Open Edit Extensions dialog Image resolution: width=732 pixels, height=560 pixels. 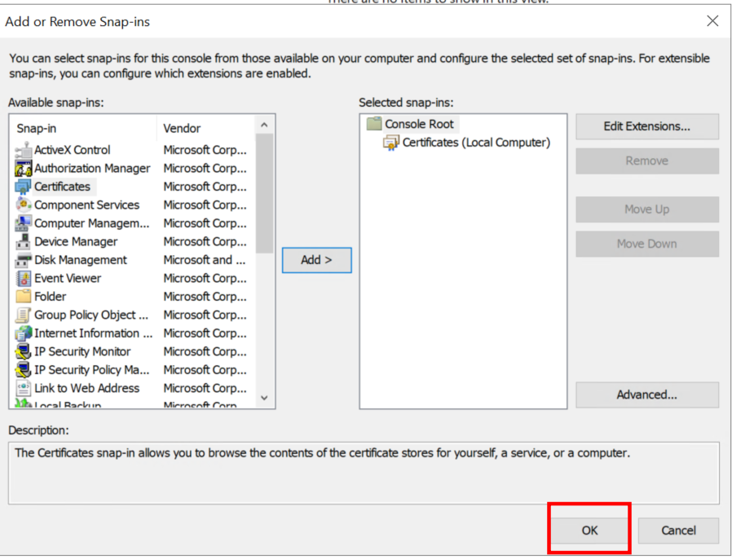pos(646,126)
